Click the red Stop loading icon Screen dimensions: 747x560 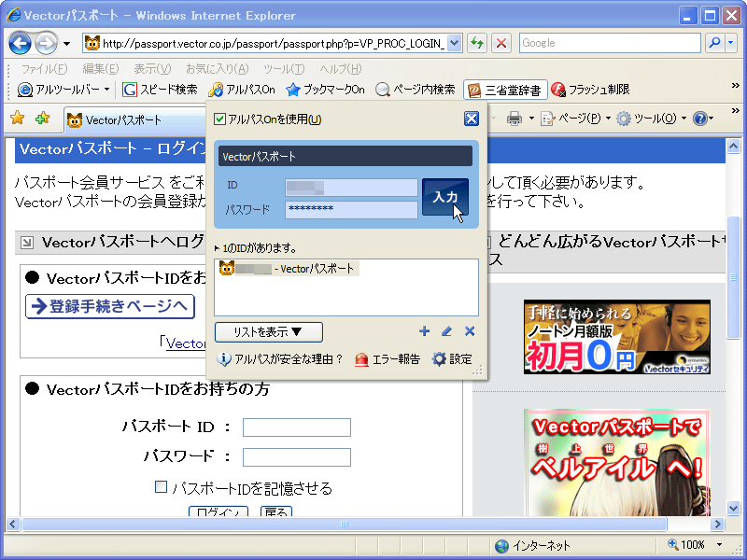pos(501,43)
